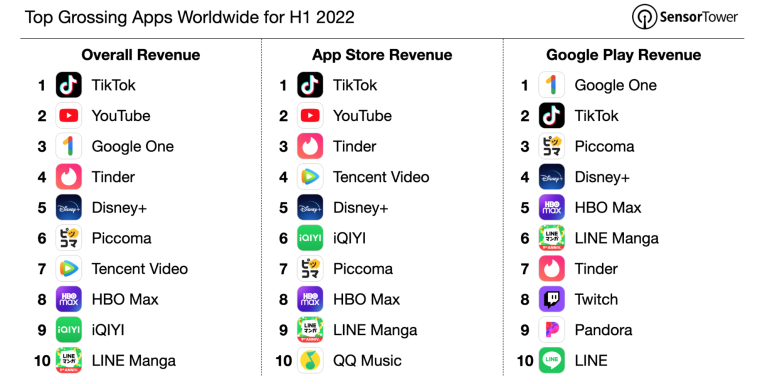This screenshot has width=760, height=384.
Task: Click the iQIYI label in App Store Revenue
Action: point(349,238)
